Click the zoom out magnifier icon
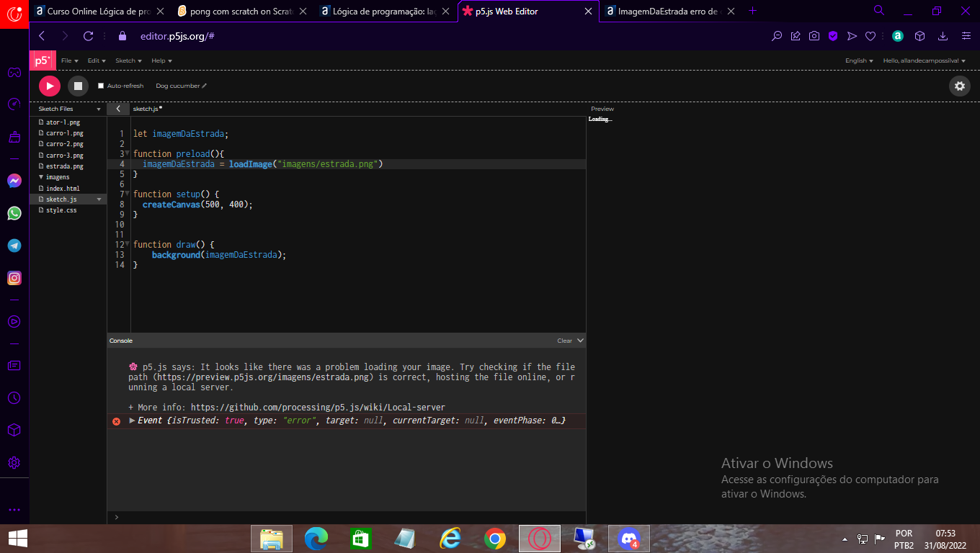Viewport: 980px width, 553px height. point(777,36)
